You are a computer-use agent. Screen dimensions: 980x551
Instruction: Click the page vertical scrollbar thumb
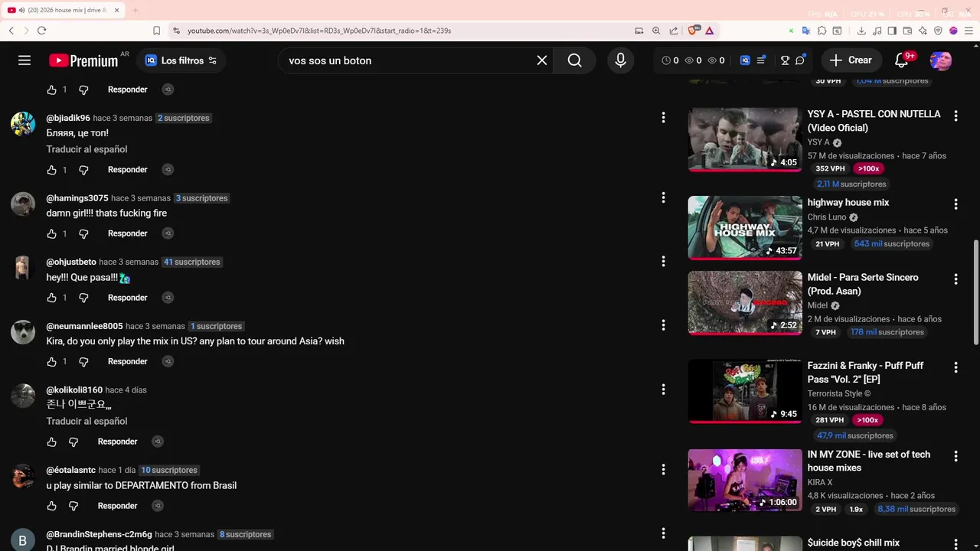[x=975, y=291]
